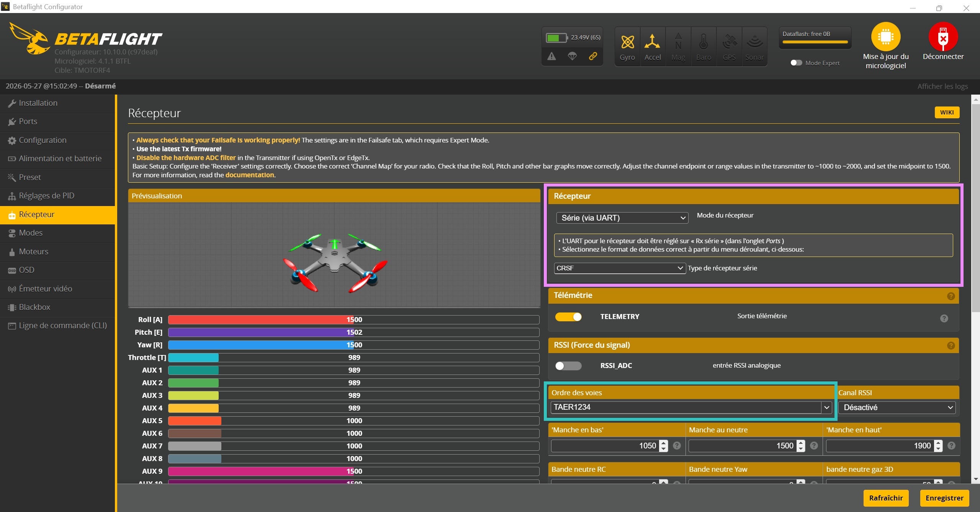Viewport: 980px width, 512px height.
Task: Click the Déconnecter USB icon
Action: pyautogui.click(x=943, y=37)
